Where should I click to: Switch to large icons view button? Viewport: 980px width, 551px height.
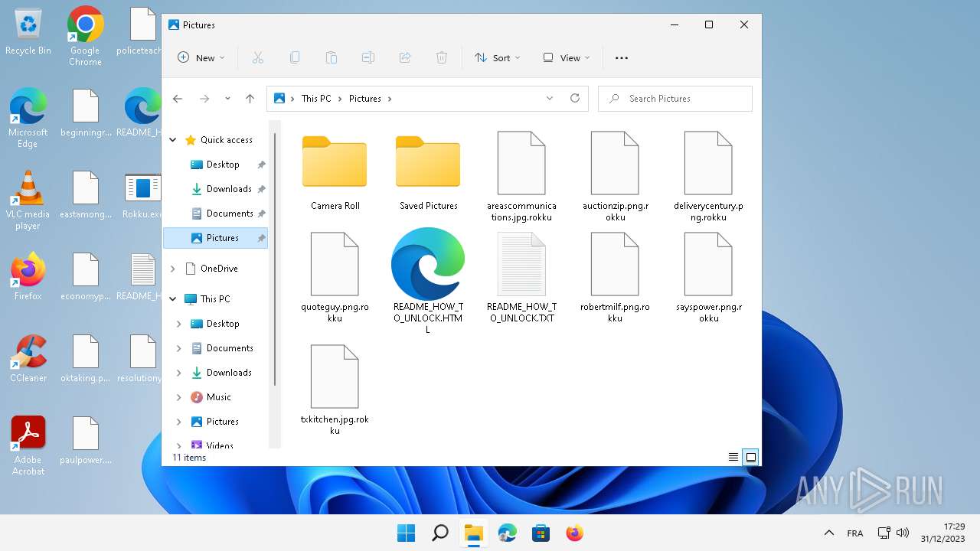click(x=751, y=457)
